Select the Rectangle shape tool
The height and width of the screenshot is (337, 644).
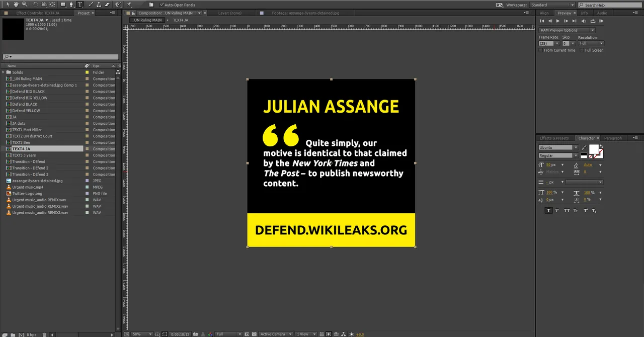click(63, 5)
